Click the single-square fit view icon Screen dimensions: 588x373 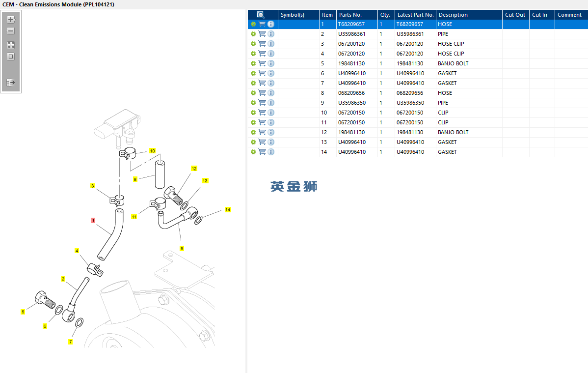coord(11,57)
